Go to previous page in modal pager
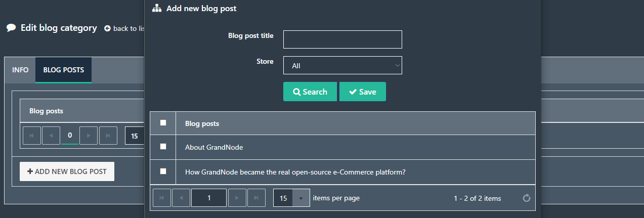 pyautogui.click(x=181, y=198)
